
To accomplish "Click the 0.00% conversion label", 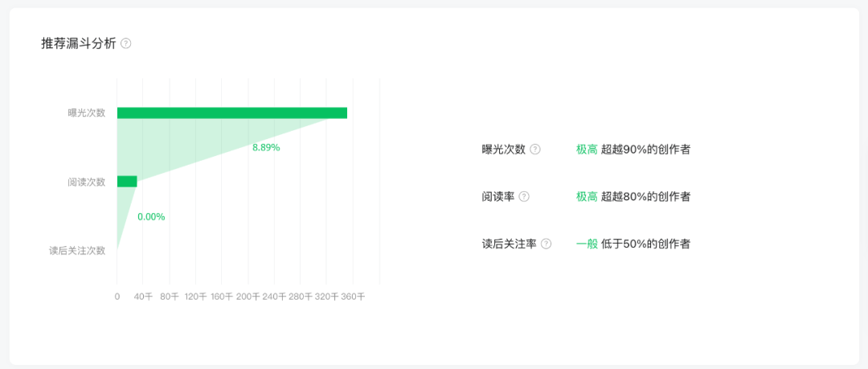I will (x=151, y=216).
